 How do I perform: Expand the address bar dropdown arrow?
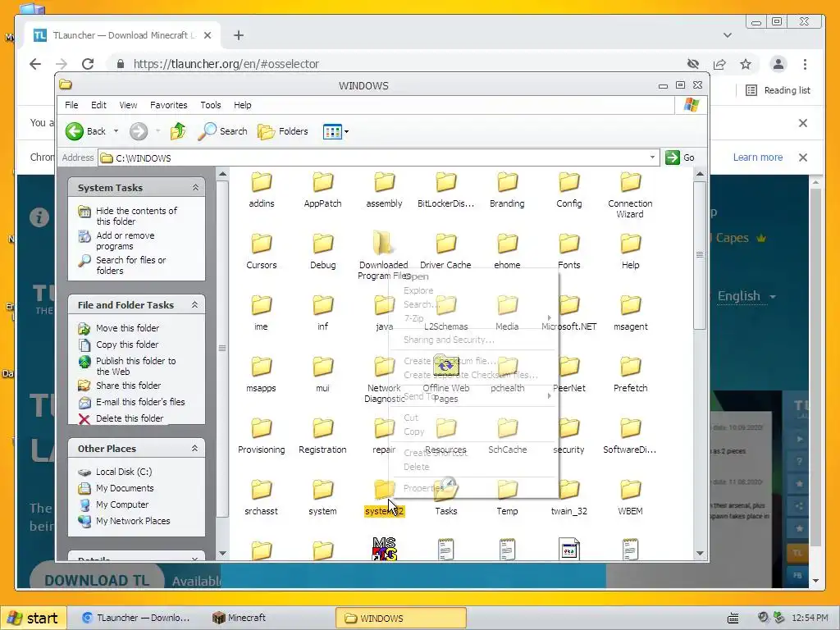pyautogui.click(x=652, y=157)
